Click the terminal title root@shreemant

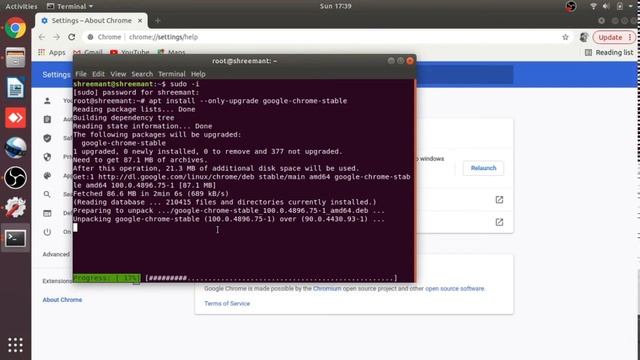click(x=244, y=61)
